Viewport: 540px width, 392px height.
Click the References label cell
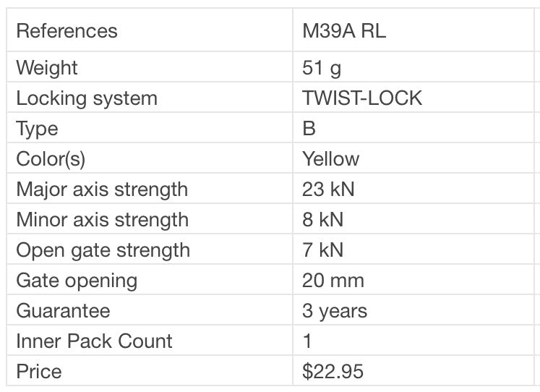(x=67, y=31)
